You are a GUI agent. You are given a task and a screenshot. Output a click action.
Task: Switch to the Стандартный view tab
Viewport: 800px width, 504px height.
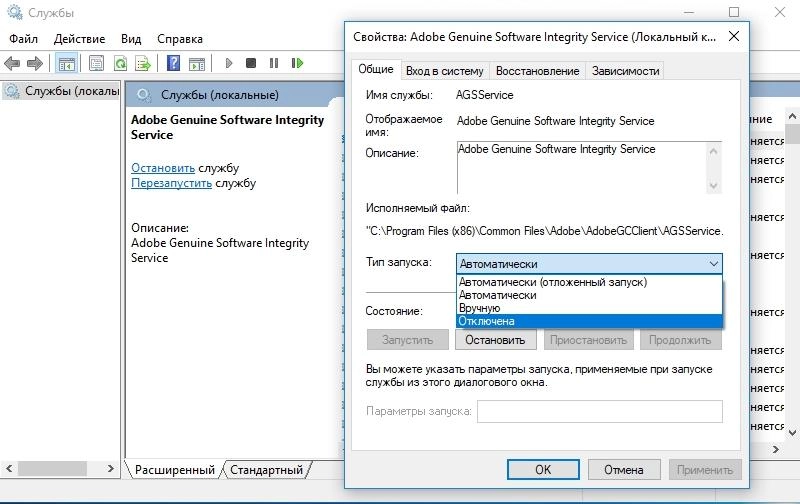[266, 470]
